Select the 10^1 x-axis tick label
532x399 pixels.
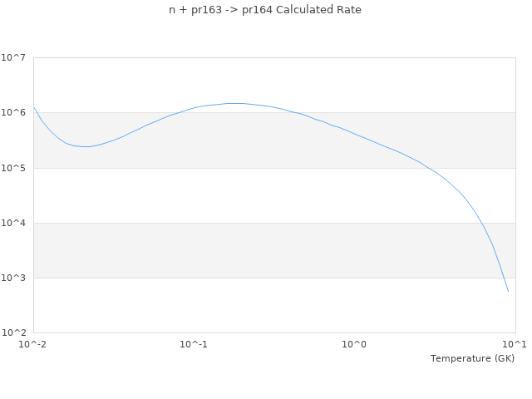click(x=515, y=344)
